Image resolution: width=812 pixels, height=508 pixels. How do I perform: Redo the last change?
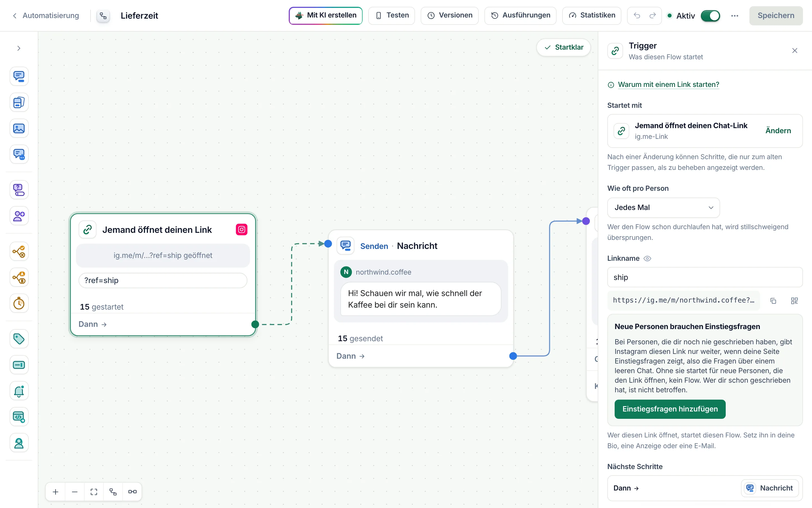tap(653, 16)
